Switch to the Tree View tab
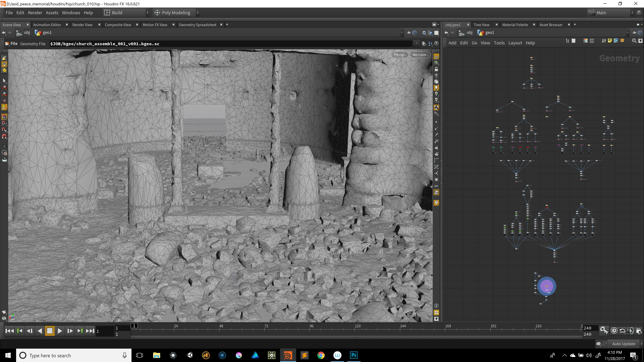 481,25
